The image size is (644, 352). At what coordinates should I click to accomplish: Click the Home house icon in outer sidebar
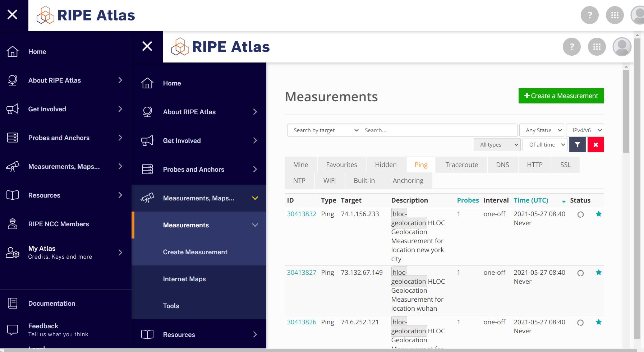point(13,51)
